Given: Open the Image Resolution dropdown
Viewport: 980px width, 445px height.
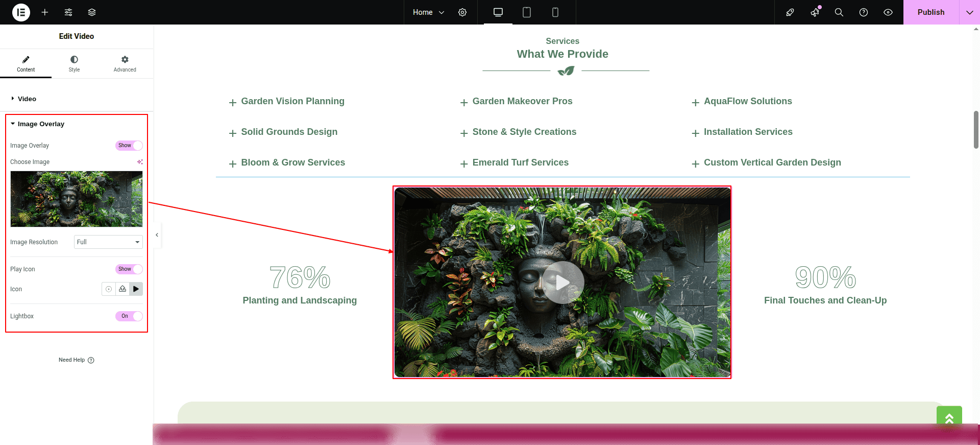Looking at the screenshot, I should click(x=108, y=242).
